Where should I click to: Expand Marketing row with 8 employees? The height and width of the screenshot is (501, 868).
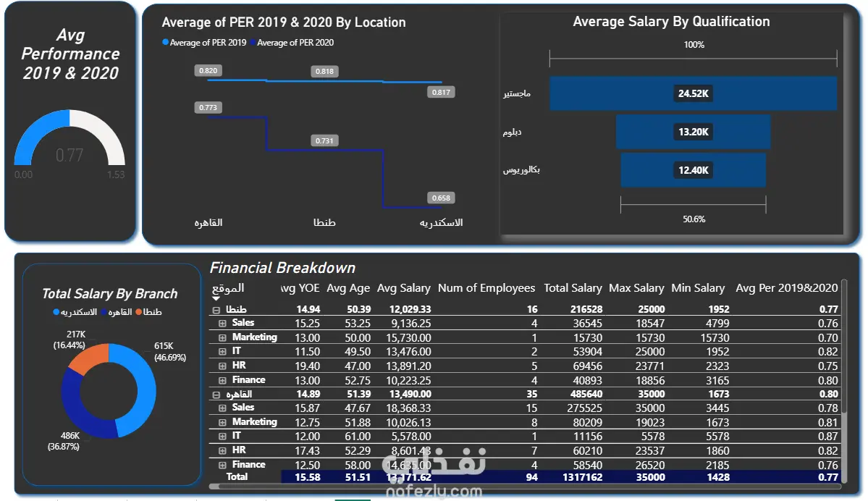tap(222, 422)
